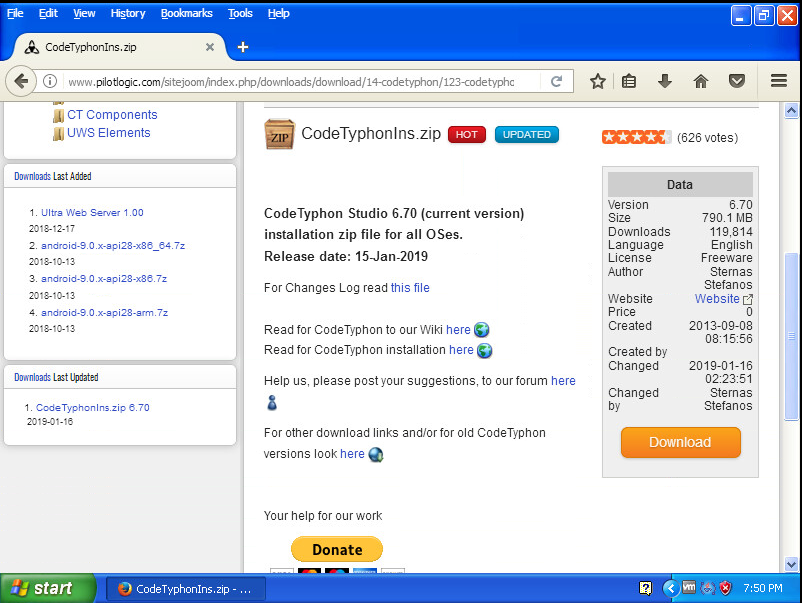Click the HOT badge
This screenshot has height=603, width=802.
pos(466,135)
